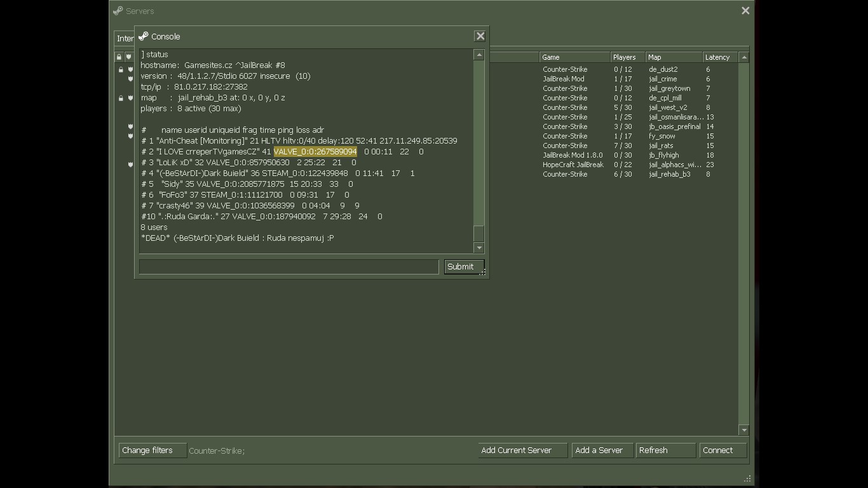Click the tcp/ip 81.0.217.182:27382 line
The width and height of the screenshot is (868, 488).
click(194, 87)
